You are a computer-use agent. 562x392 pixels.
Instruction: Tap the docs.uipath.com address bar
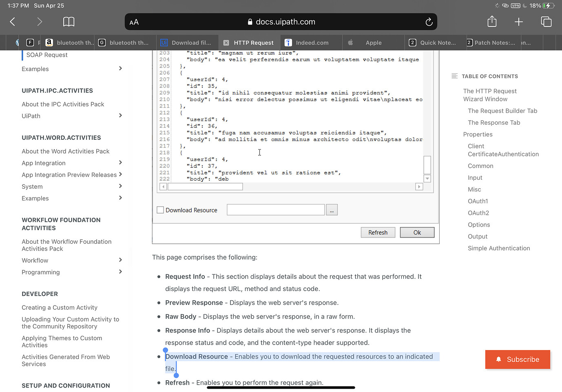point(281,22)
